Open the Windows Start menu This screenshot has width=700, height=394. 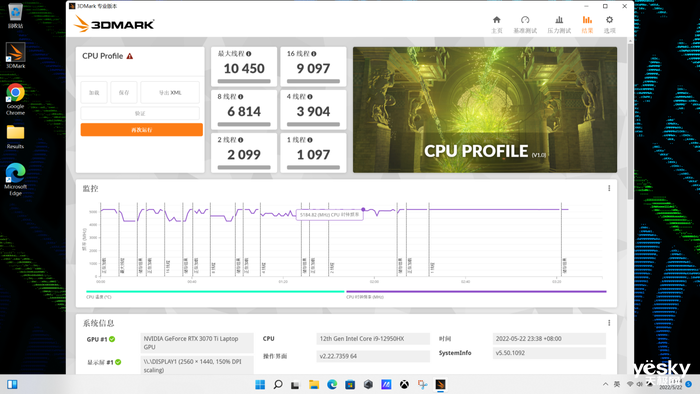pos(260,384)
